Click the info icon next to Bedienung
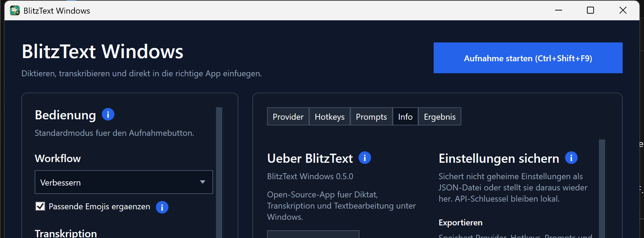The height and width of the screenshot is (238, 644). pyautogui.click(x=108, y=114)
